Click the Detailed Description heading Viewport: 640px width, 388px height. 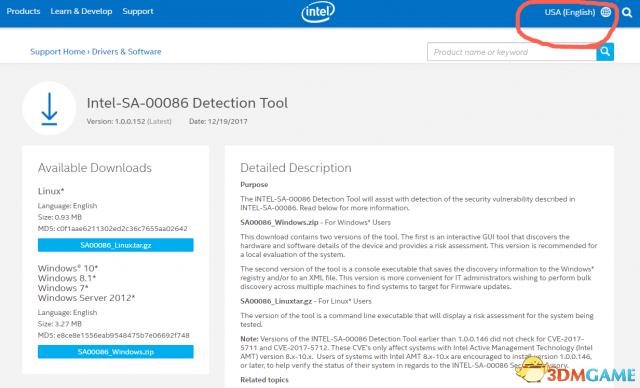(x=296, y=168)
